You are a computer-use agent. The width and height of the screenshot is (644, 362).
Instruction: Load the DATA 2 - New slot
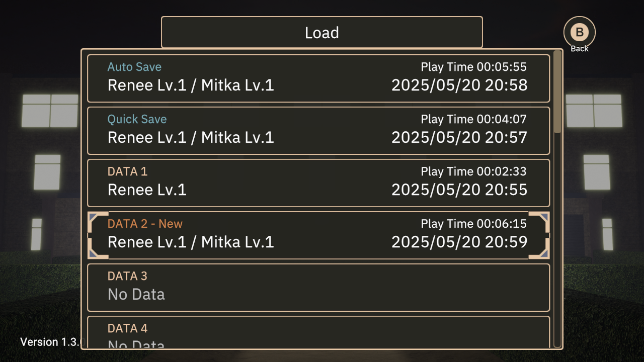pos(318,235)
